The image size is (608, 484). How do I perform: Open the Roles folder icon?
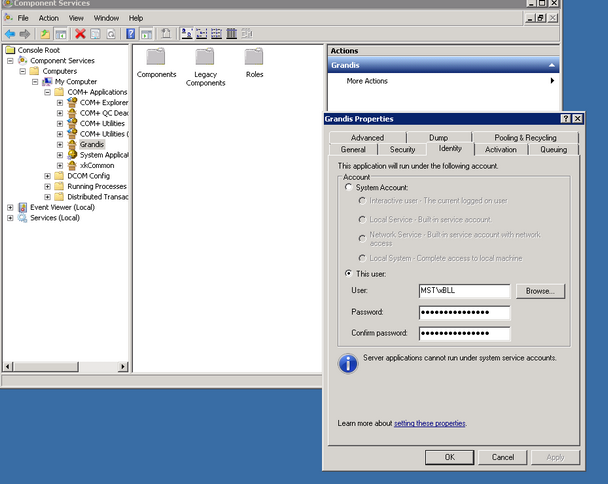coord(254,58)
